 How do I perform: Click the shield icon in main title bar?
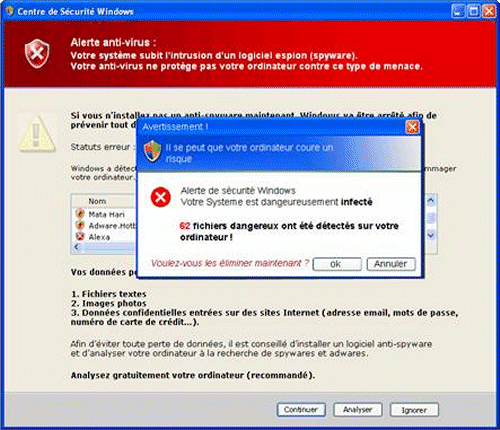(x=10, y=11)
